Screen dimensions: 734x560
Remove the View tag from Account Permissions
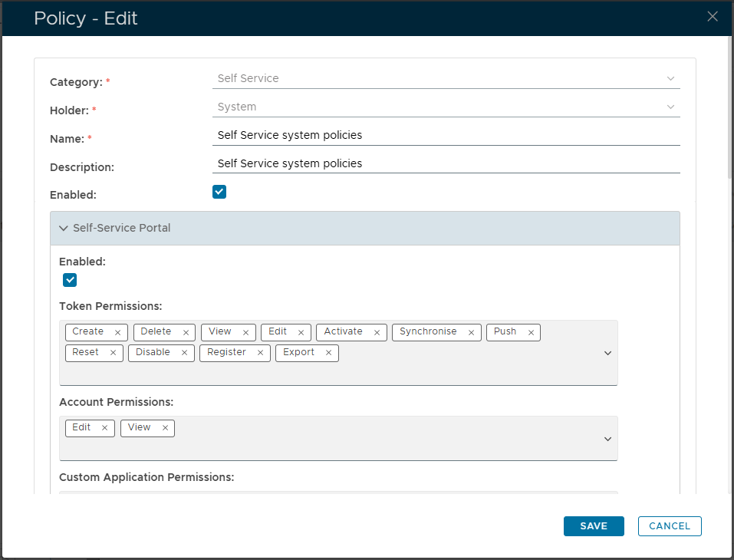pyautogui.click(x=165, y=428)
